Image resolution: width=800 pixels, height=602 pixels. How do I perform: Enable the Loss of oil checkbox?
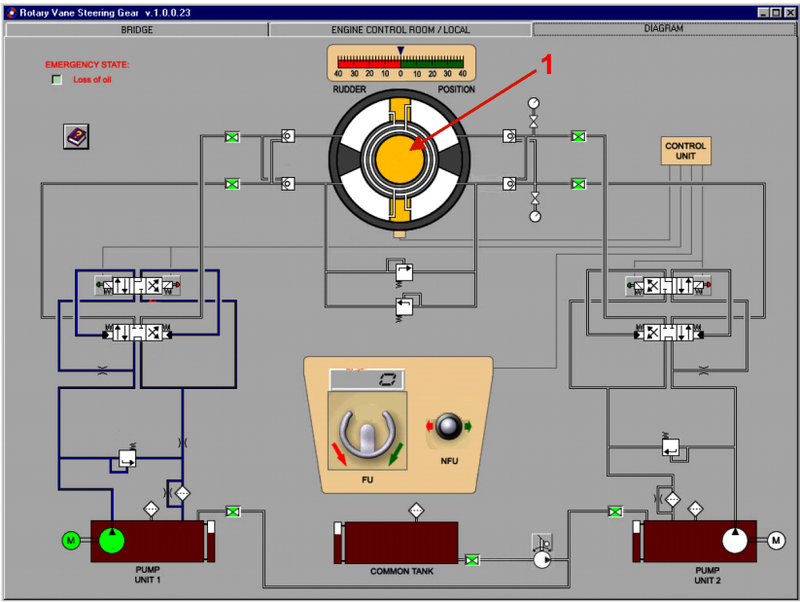(x=57, y=80)
